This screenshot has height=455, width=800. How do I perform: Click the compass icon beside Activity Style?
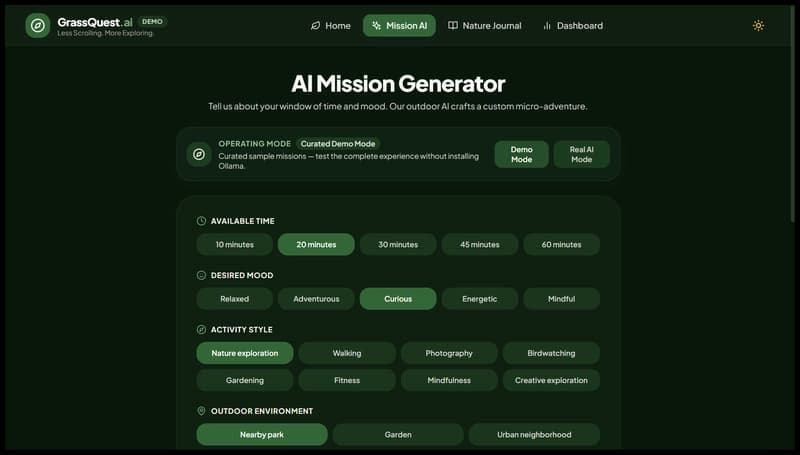point(202,330)
